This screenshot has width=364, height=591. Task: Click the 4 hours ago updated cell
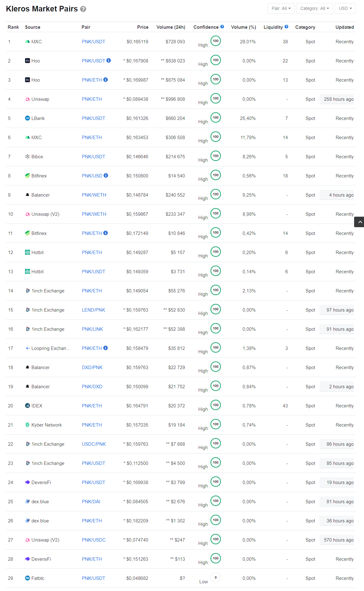point(337,195)
